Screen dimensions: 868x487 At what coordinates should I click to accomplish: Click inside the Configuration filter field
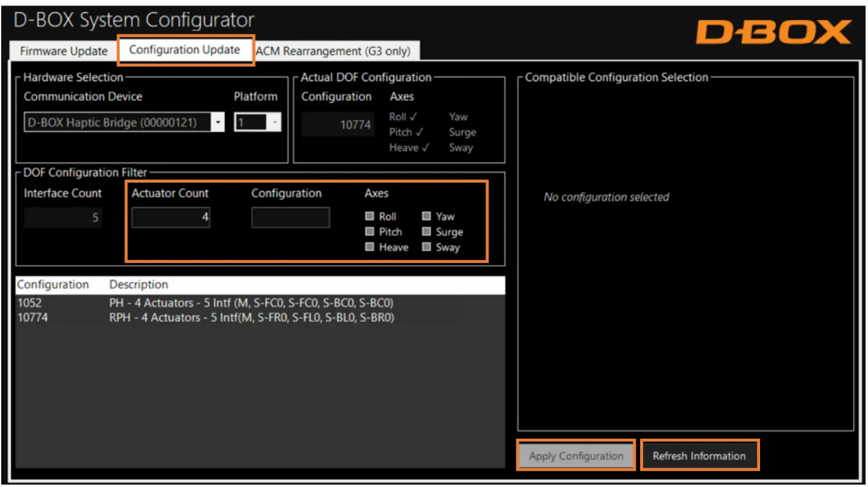click(x=290, y=217)
